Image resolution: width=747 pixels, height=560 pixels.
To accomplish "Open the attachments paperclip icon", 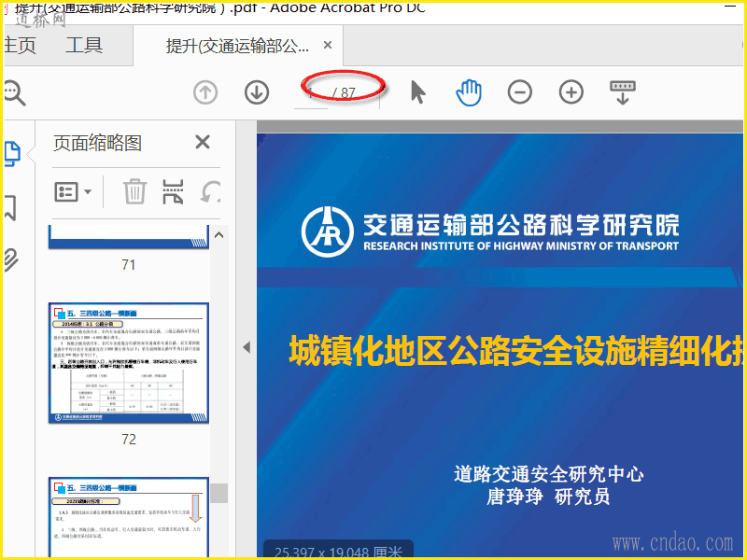I will tap(11, 260).
